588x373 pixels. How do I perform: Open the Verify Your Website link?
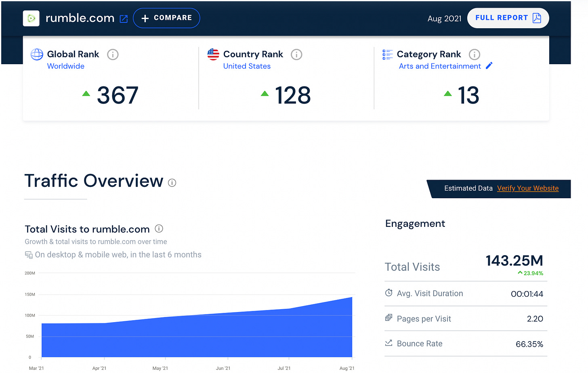pyautogui.click(x=528, y=188)
